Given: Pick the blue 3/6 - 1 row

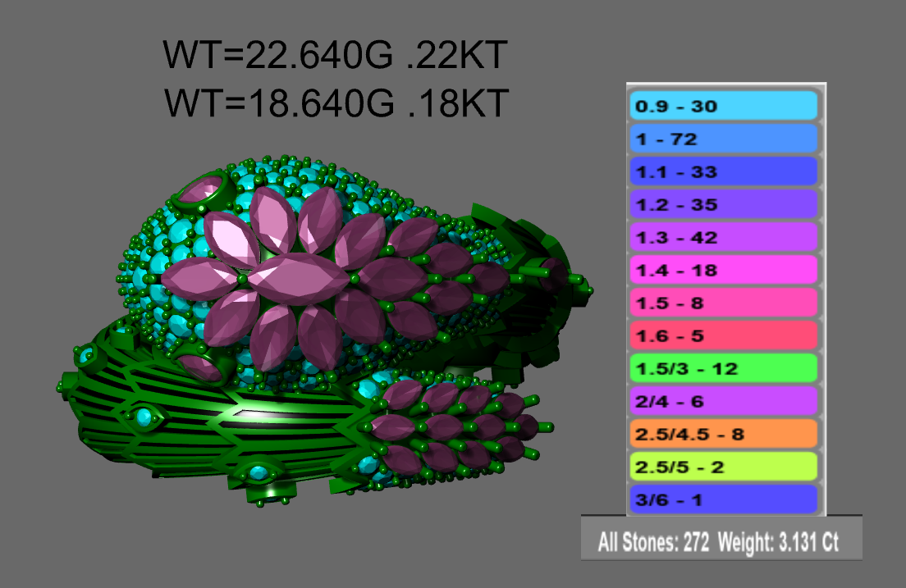Looking at the screenshot, I should [x=724, y=499].
